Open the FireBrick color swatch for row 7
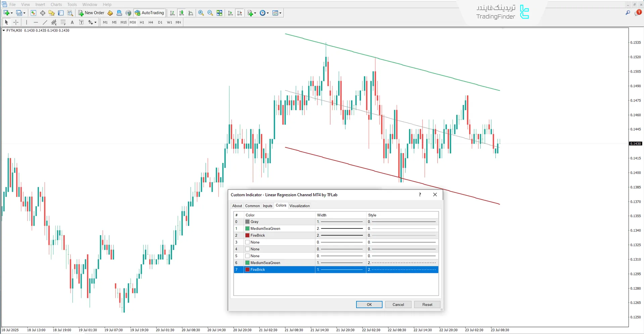The height and width of the screenshot is (334, 644). [247, 269]
